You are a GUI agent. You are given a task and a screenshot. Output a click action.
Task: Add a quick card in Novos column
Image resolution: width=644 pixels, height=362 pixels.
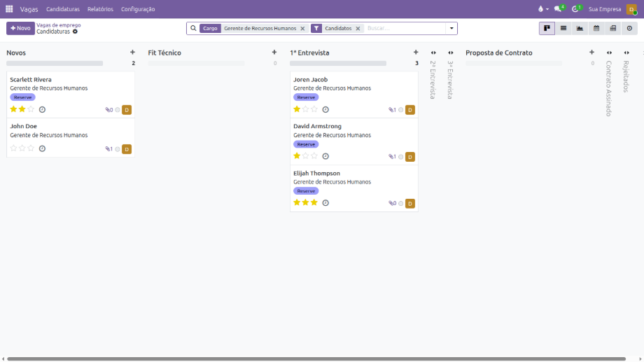click(x=132, y=53)
